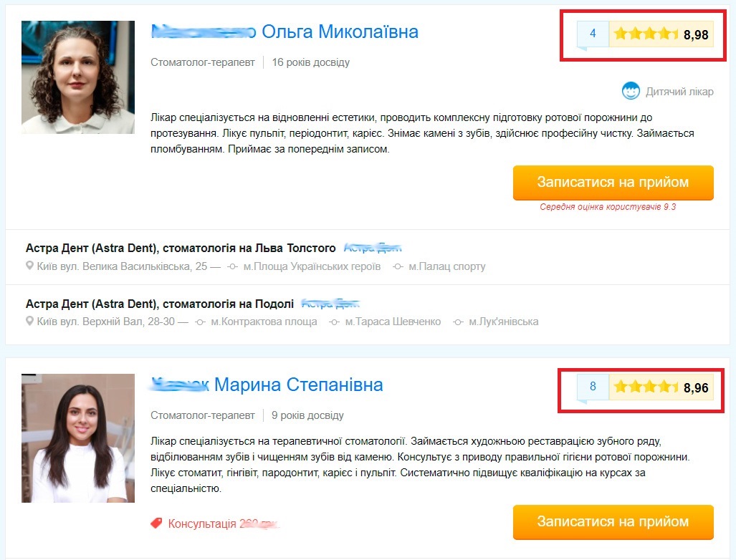
Task: Click the location pin next to Верхній Вал address
Action: 29,322
